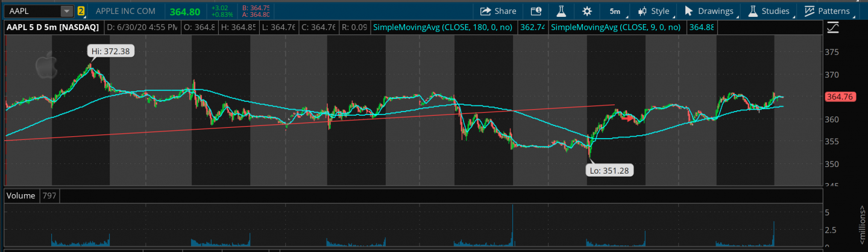The image size is (868, 252).
Task: Open the Studies menu
Action: pos(768,11)
